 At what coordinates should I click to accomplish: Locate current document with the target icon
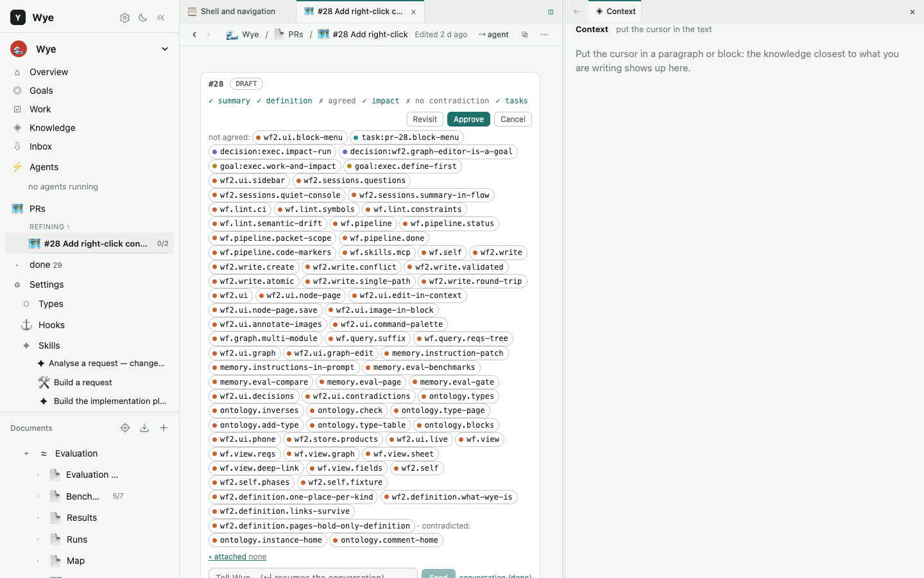pos(125,428)
